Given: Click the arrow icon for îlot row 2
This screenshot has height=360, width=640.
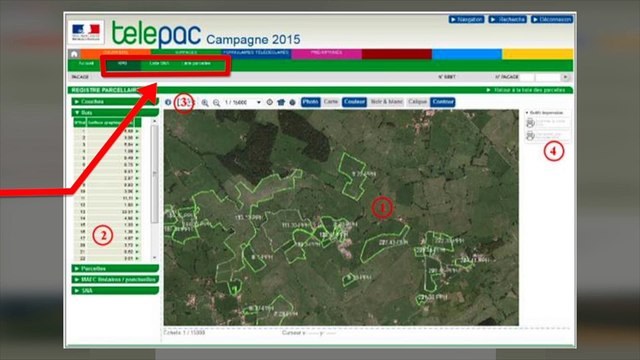Looking at the screenshot, I should (x=137, y=138).
